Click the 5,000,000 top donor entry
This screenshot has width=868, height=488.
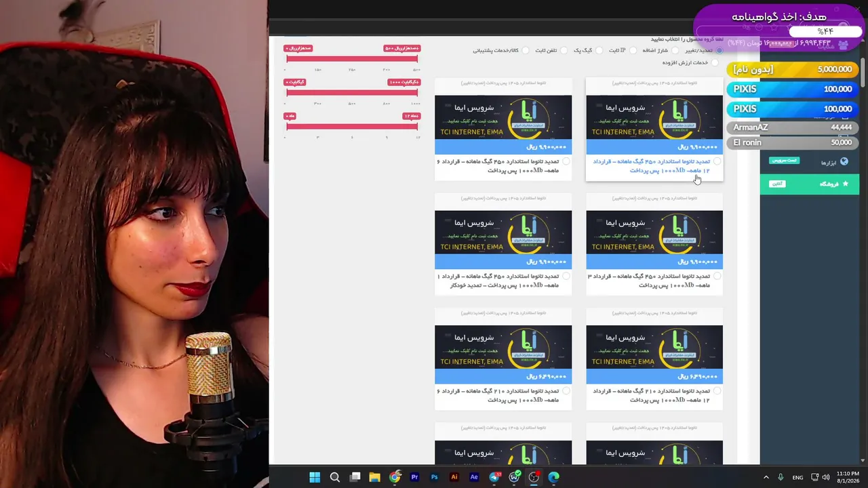[x=793, y=69]
